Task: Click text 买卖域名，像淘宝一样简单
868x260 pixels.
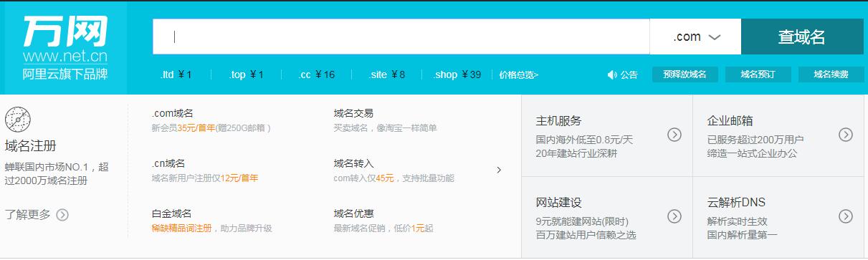Action: tap(385, 128)
